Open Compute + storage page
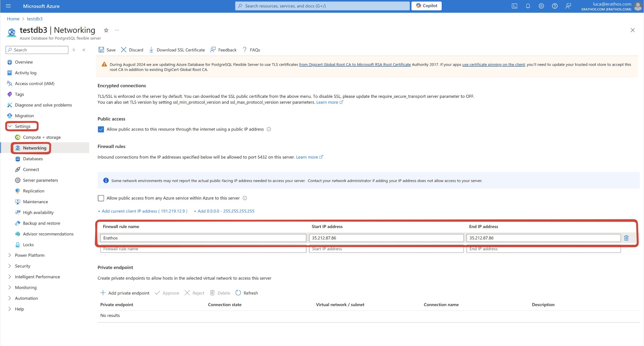 [42, 137]
